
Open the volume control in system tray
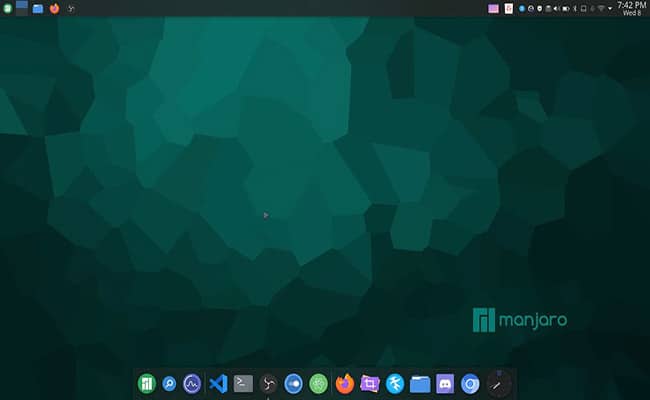[x=556, y=9]
